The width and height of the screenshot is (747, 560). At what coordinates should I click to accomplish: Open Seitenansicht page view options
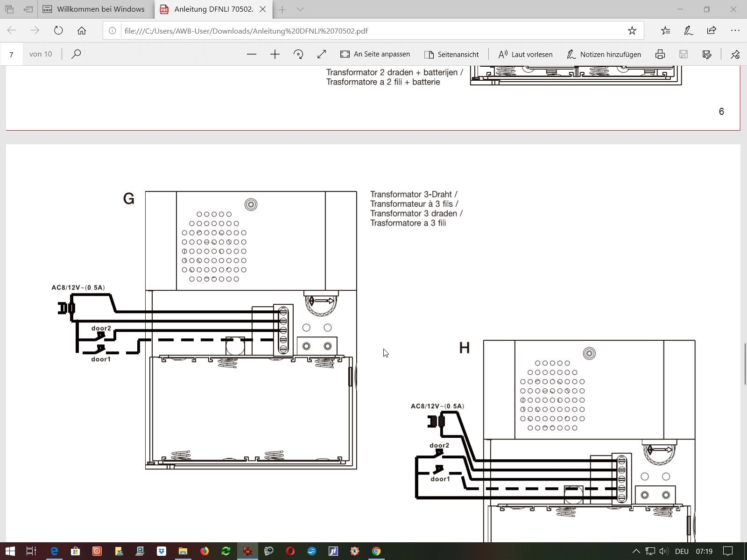[451, 54]
